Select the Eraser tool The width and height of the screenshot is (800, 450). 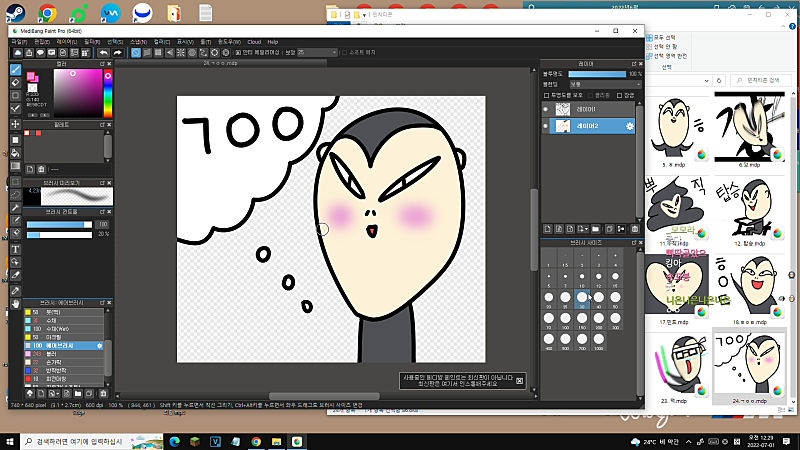click(x=15, y=83)
